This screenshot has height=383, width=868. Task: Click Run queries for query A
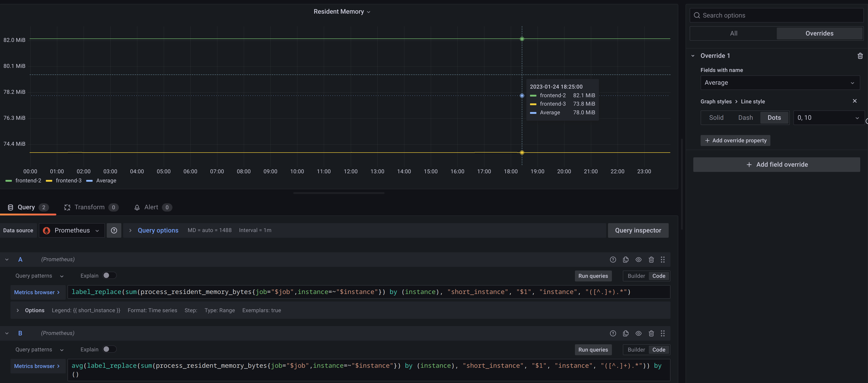pyautogui.click(x=593, y=276)
